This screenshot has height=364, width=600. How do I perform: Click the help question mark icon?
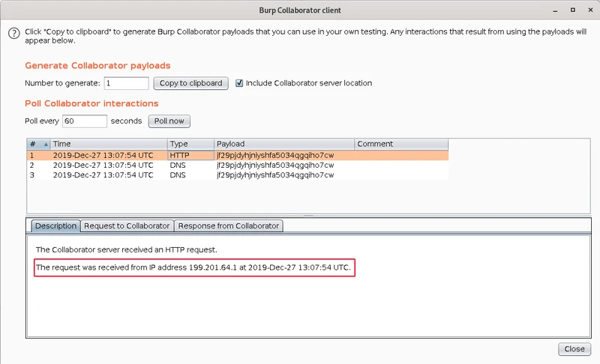pos(14,34)
